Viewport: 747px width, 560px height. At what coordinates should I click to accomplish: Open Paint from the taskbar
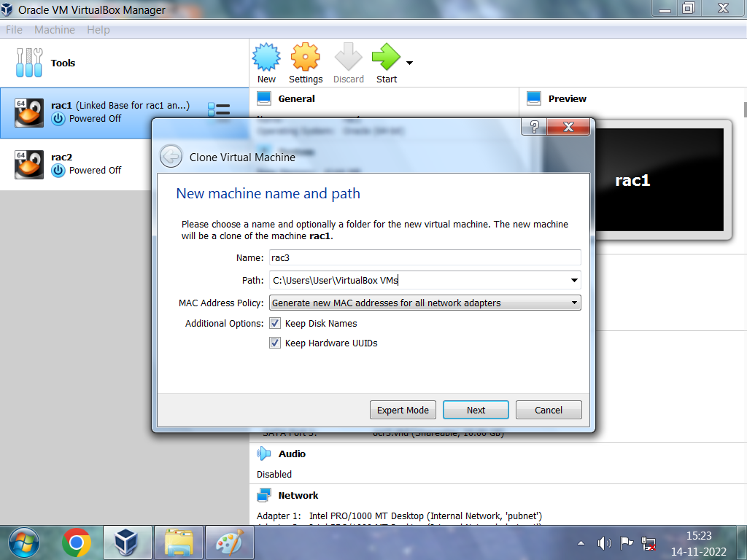pyautogui.click(x=229, y=542)
